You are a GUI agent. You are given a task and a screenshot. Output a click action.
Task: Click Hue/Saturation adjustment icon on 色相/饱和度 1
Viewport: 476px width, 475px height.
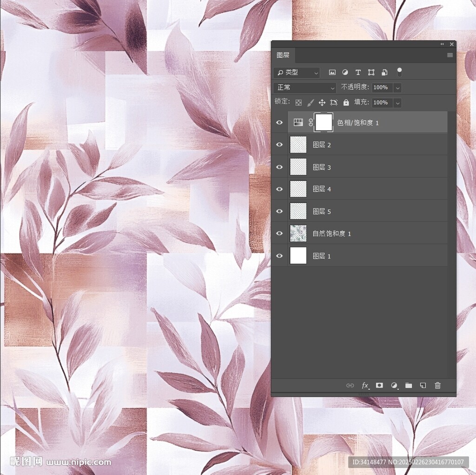[298, 122]
